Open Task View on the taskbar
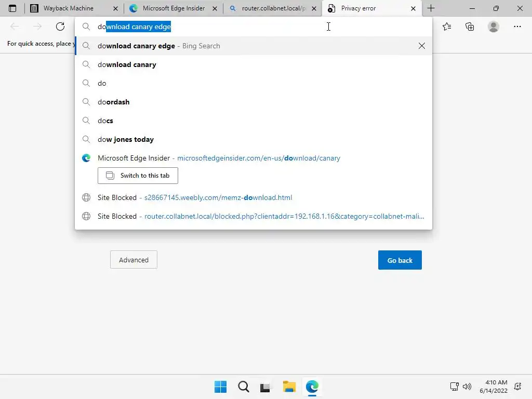532x399 pixels. 265,387
